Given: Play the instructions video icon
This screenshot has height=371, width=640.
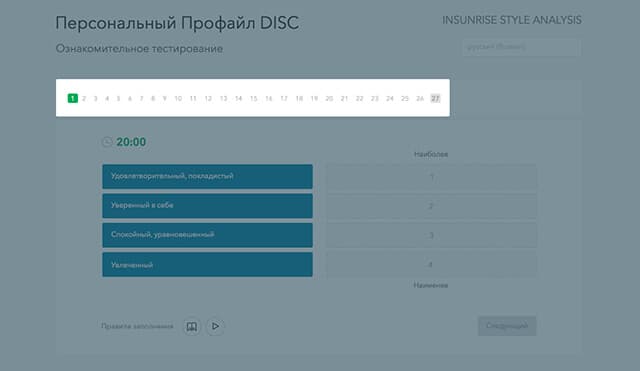Looking at the screenshot, I should [x=215, y=327].
